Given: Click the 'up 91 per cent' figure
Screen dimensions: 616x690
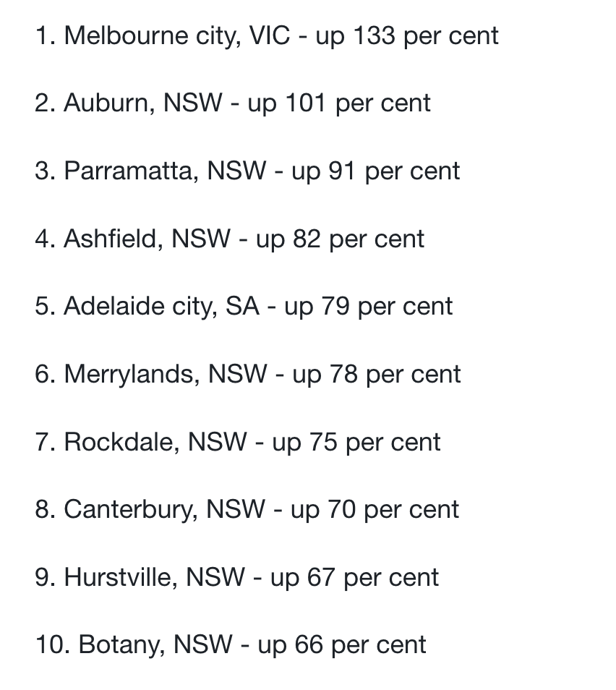Looking at the screenshot, I should (x=376, y=171).
